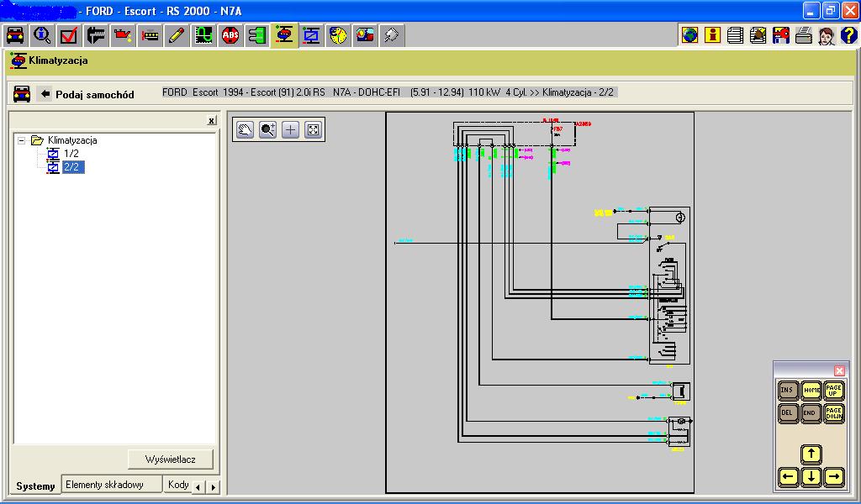
Task: Click the wiring diagram in the viewer
Action: [x=540, y=302]
